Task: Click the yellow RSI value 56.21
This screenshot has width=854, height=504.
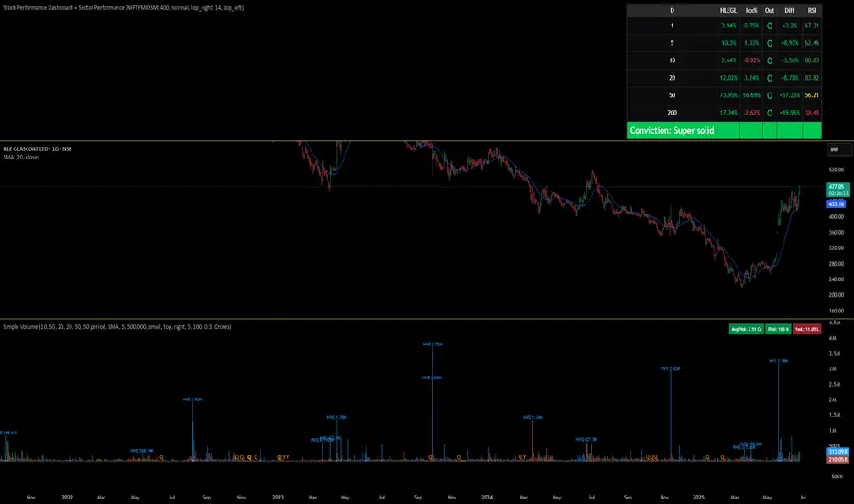Action: 811,94
